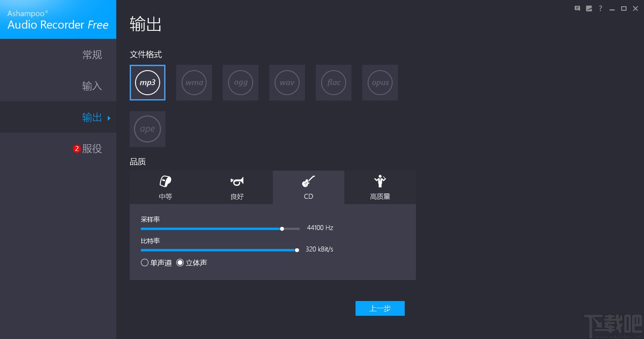Switch to 单声道 (mono) output
Image resolution: width=644 pixels, height=339 pixels.
pos(144,263)
